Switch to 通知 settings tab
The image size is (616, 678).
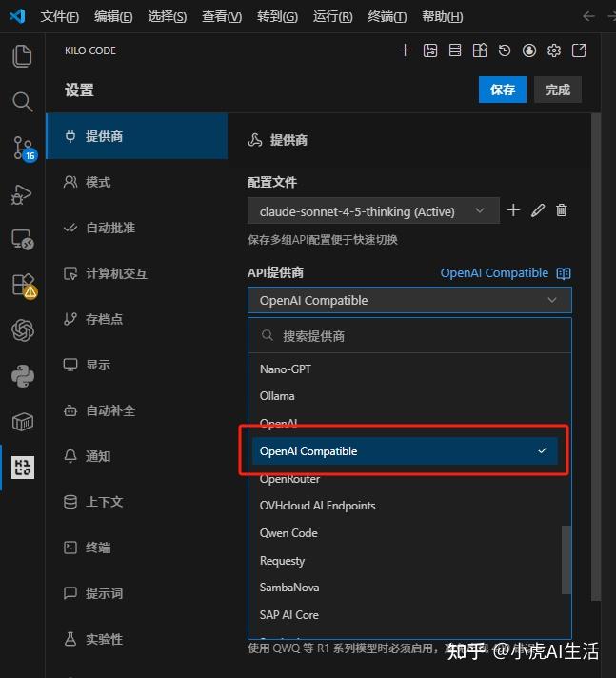tap(136, 456)
